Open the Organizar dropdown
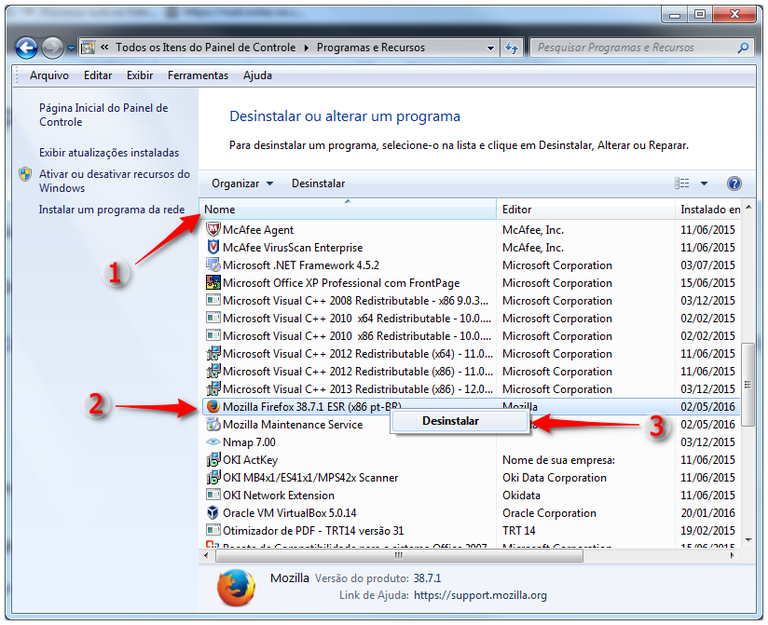Screen dimensions: 768x625 pos(242,184)
